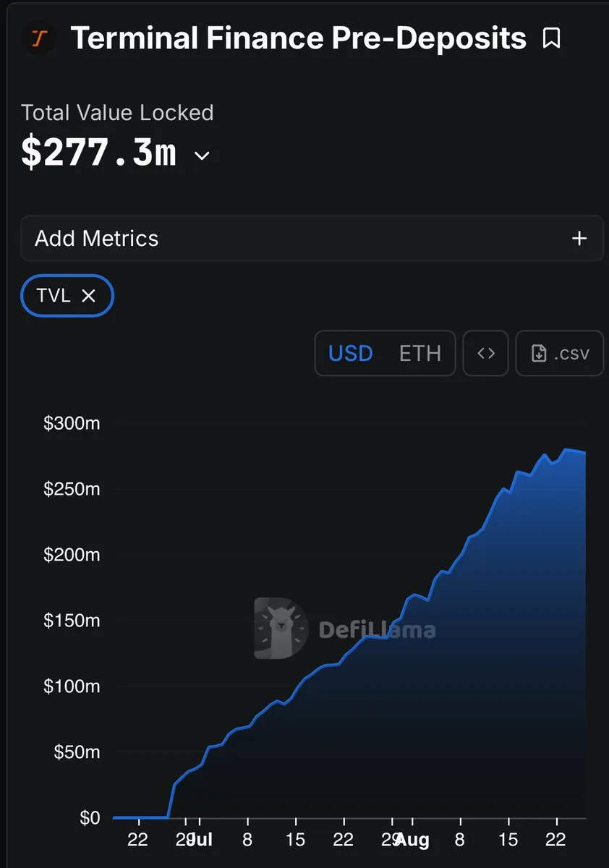Switch chart denomination to ETH
This screenshot has width=609, height=868.
(420, 353)
